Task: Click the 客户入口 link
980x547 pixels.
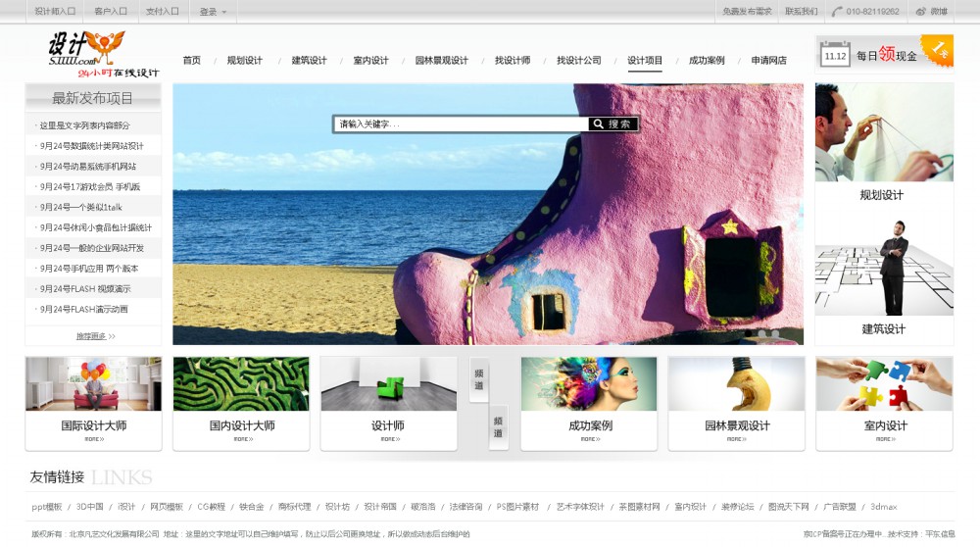Action: (111, 11)
